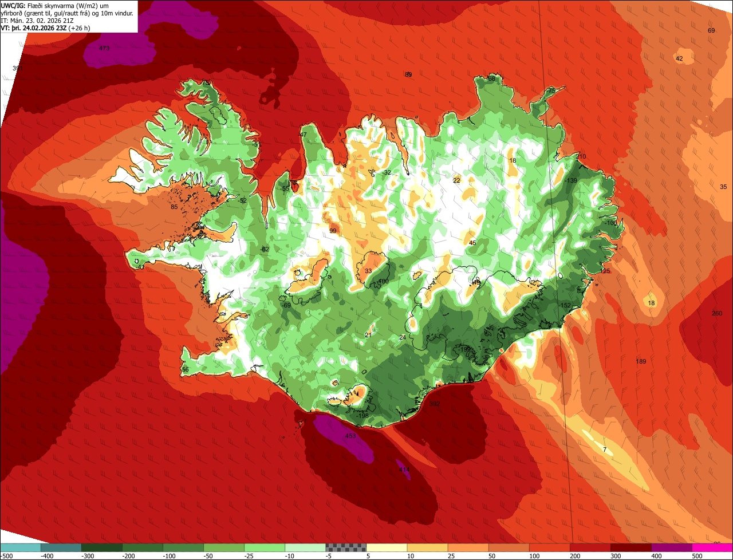Screen dimensions: 733x560
Task: Click the value 42 on the map
Action: [x=679, y=58]
